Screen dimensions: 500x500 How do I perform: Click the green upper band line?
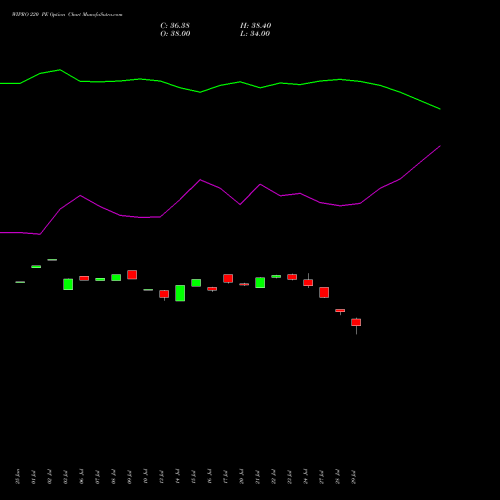220,85
